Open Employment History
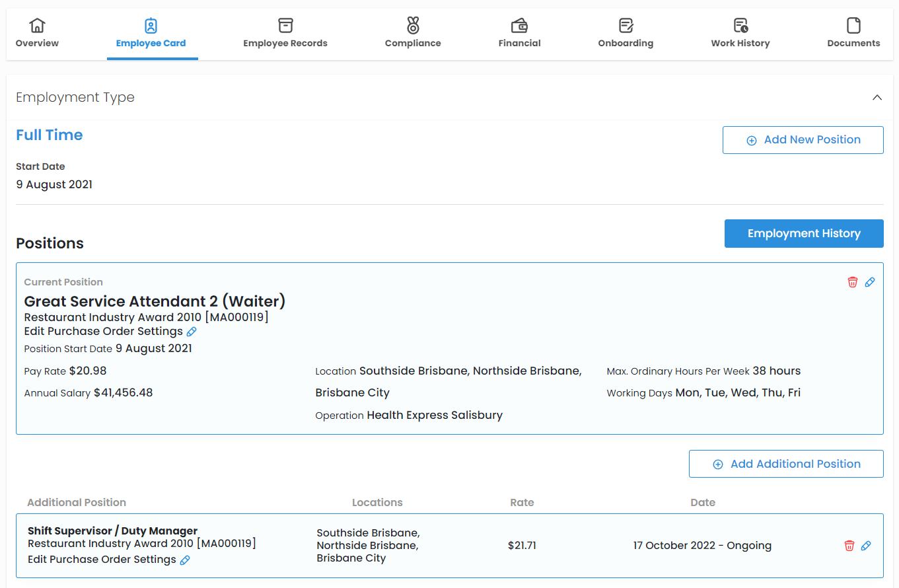Screen dimensions: 899x588 (x=803, y=234)
